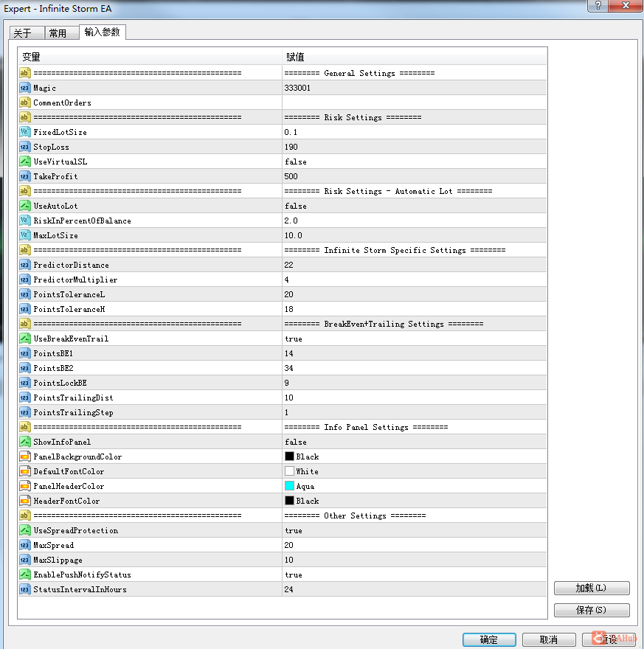Click the UseVirtualSL false value
The height and width of the screenshot is (649, 644).
(296, 162)
